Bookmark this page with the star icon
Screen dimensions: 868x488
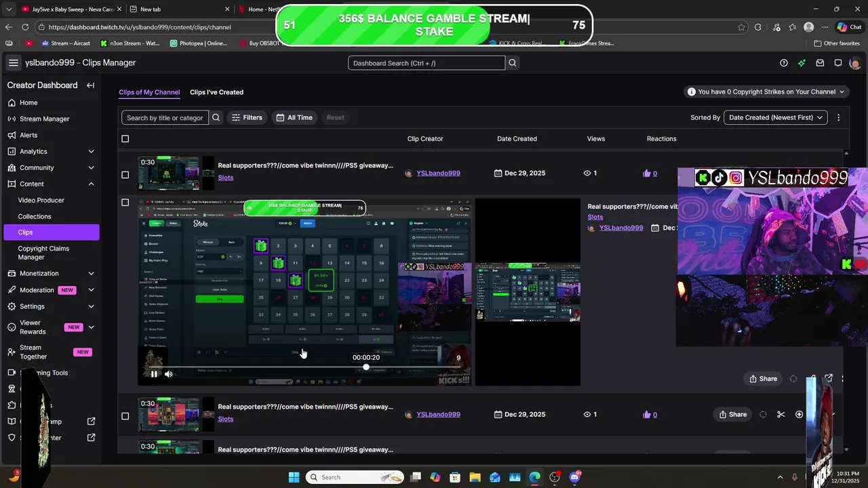741,27
